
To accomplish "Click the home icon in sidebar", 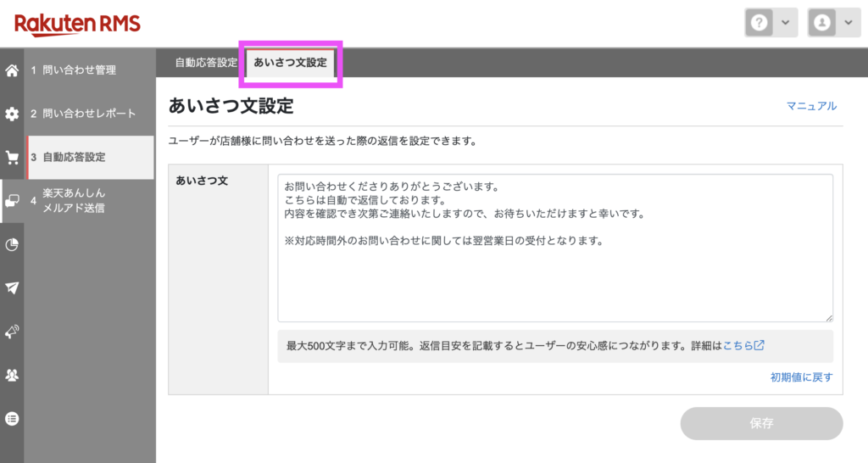I will coord(12,70).
